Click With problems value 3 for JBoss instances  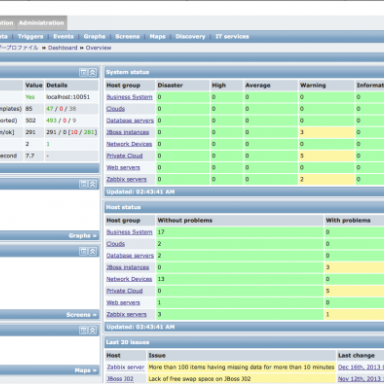coord(354,267)
